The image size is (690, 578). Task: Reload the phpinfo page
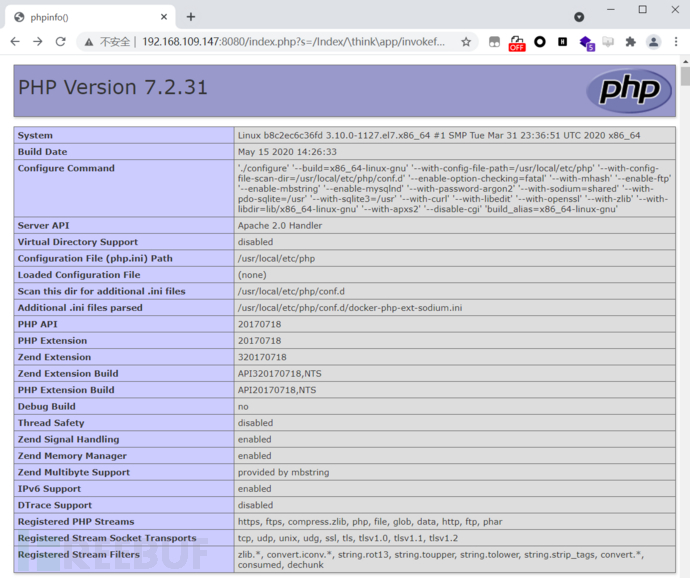click(x=61, y=42)
